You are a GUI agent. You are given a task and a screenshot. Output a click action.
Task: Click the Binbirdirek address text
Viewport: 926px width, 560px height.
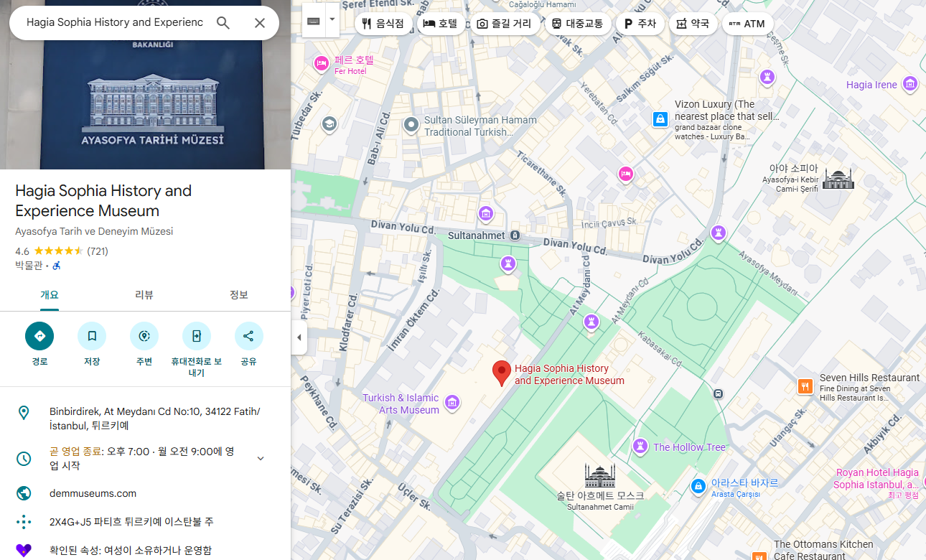click(155, 419)
